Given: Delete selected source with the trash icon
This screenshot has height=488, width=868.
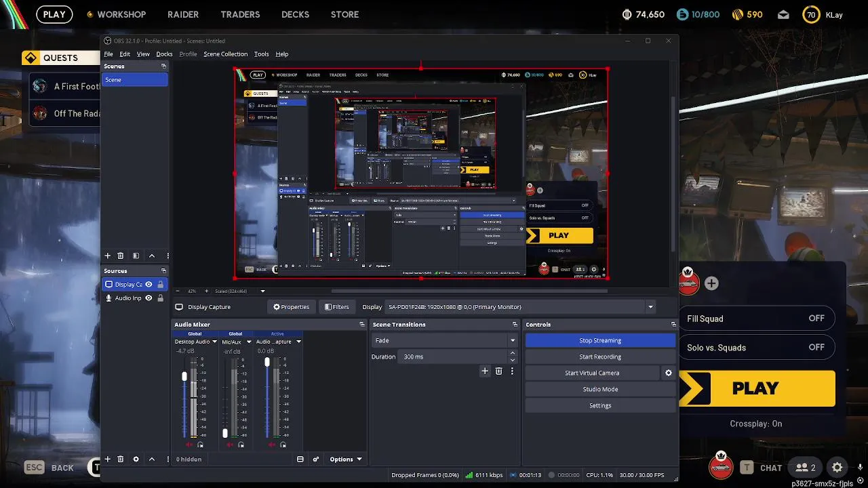Looking at the screenshot, I should tap(121, 459).
